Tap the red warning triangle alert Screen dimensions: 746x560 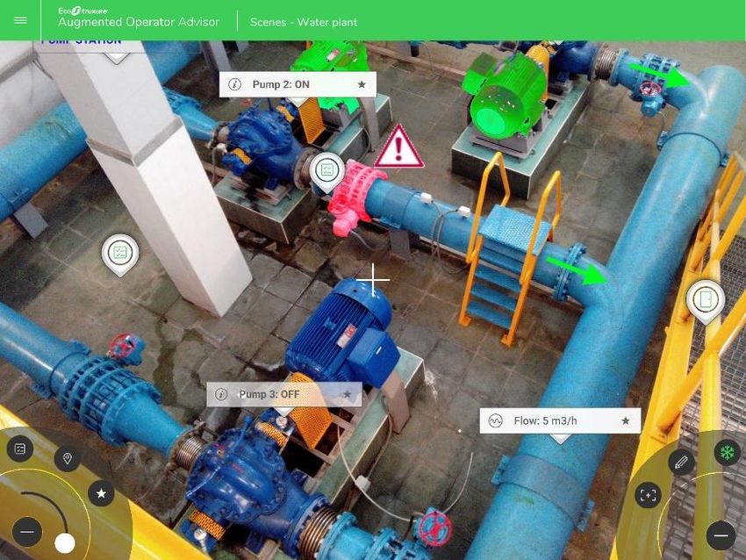tap(398, 147)
